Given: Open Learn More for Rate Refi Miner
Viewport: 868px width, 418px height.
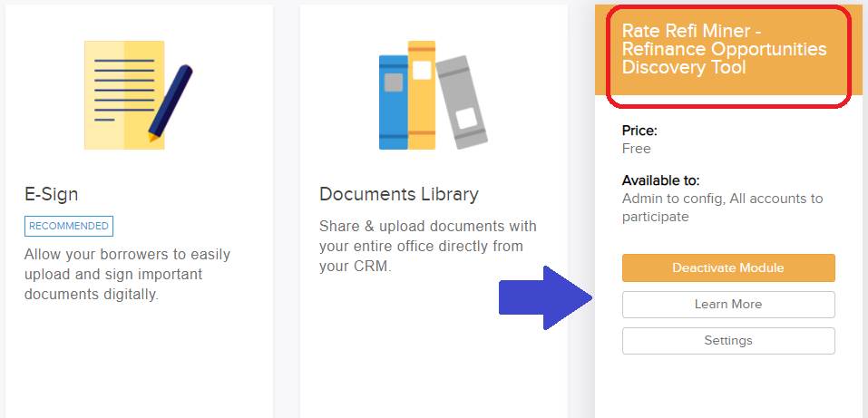Looking at the screenshot, I should 728,305.
